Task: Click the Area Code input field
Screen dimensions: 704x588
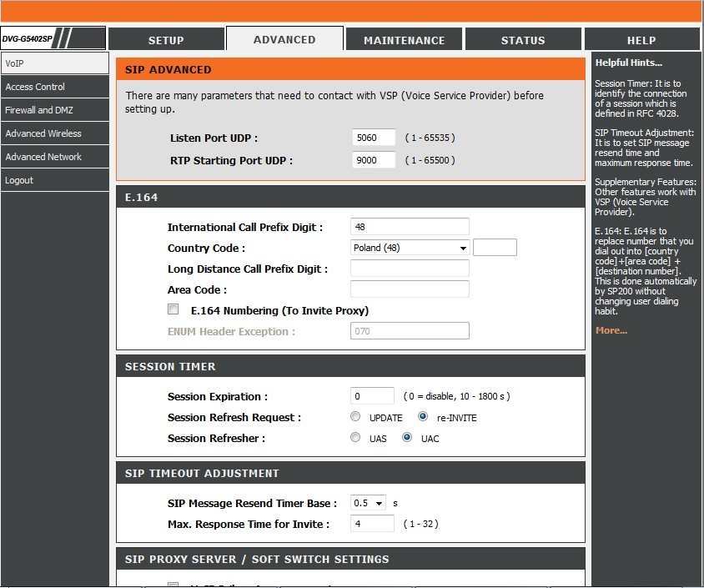Action: point(410,289)
